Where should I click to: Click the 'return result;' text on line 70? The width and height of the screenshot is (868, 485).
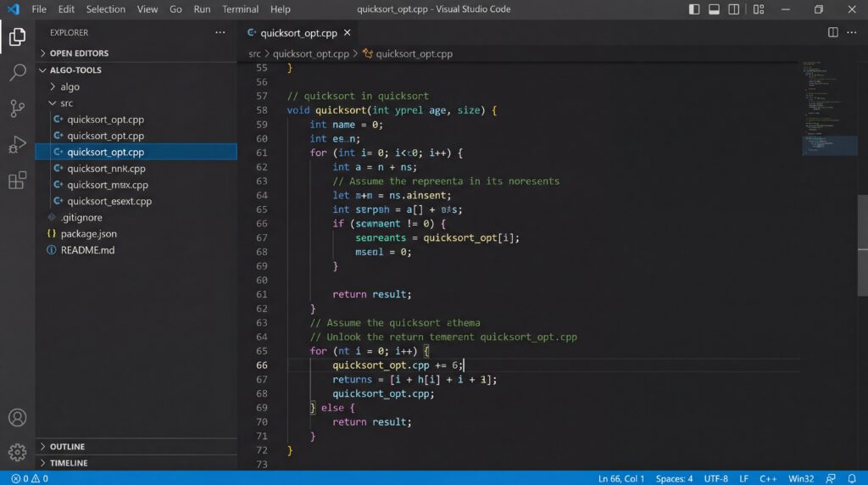(x=372, y=422)
